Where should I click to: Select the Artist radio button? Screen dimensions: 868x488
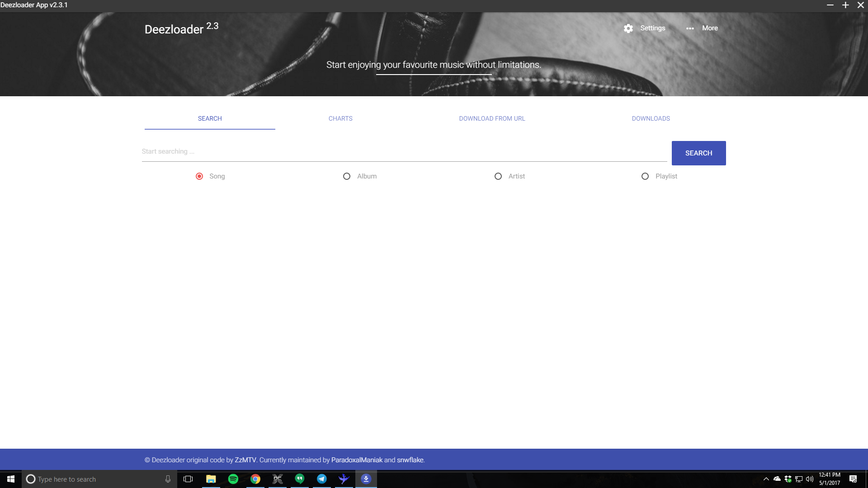tap(498, 176)
